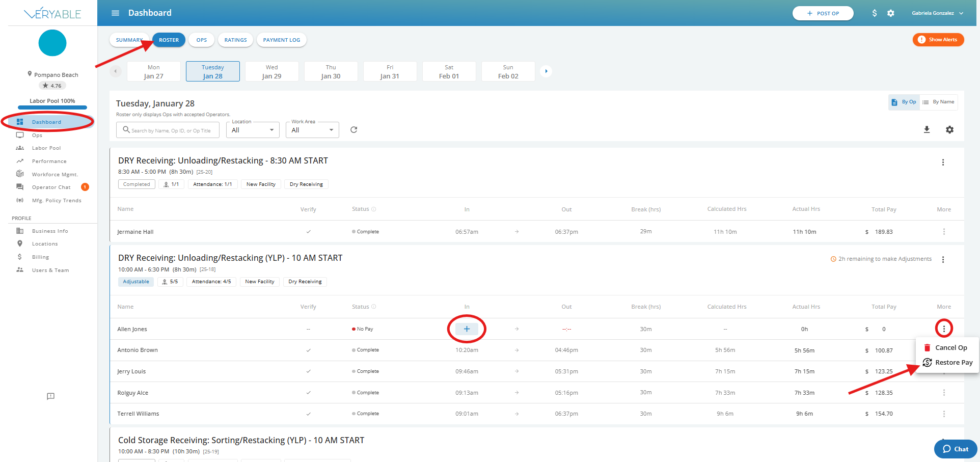The width and height of the screenshot is (980, 462).
Task: Switch to the Payment Log tab
Action: 282,40
